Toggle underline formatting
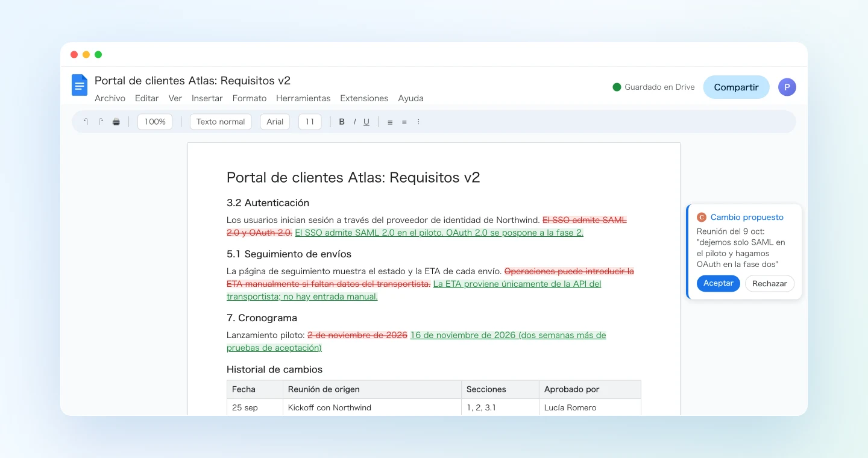Viewport: 868px width, 458px height. [x=366, y=122]
